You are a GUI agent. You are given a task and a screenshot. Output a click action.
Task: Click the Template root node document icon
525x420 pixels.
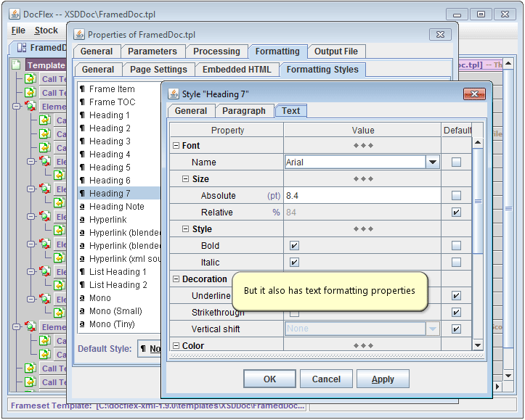[x=16, y=65]
